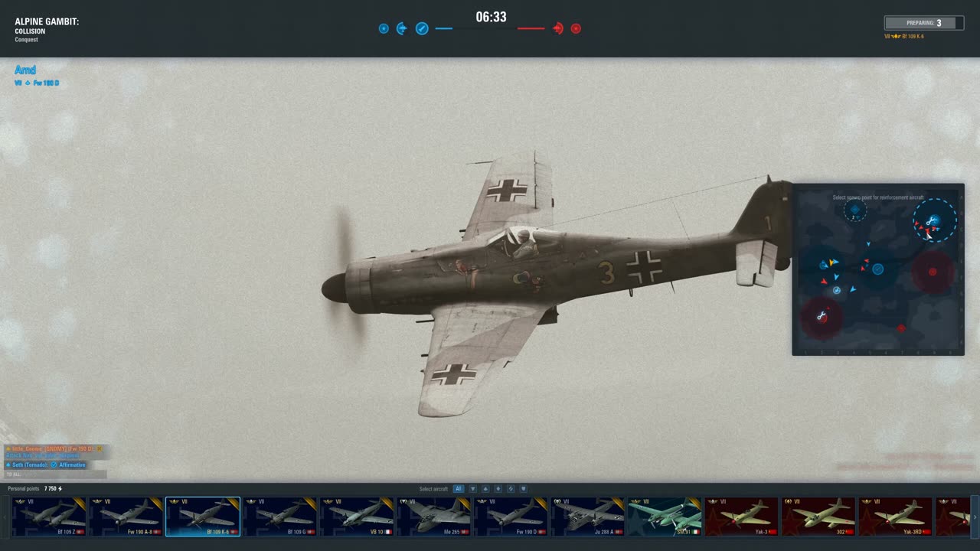This screenshot has height=551, width=980.
Task: Pick the SM.91 aircraft card
Action: coord(665,517)
